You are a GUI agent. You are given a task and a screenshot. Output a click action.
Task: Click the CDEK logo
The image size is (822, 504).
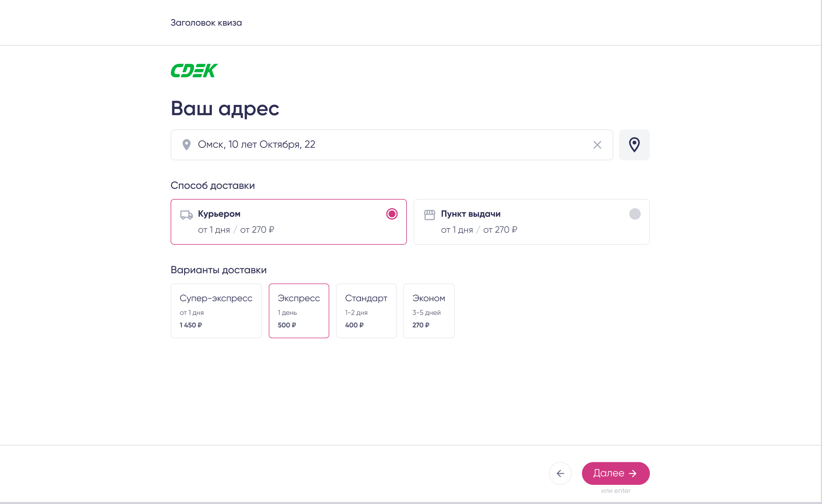click(x=194, y=71)
